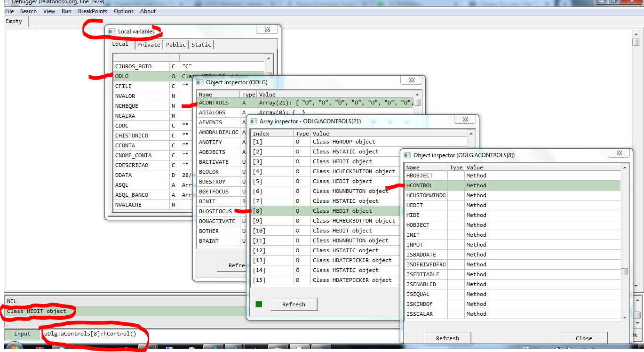Switch to the Private variables tab

coord(149,45)
